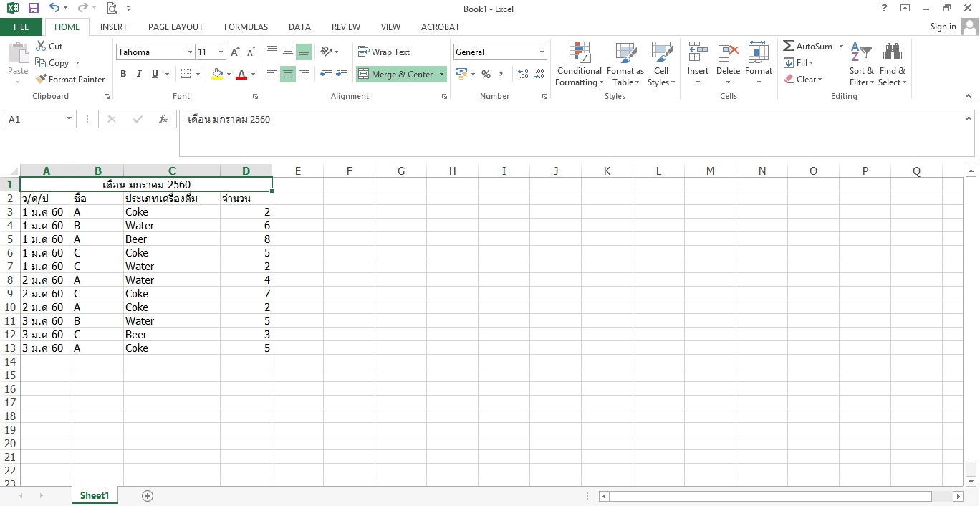Decrease font size with the small A icon

(251, 52)
